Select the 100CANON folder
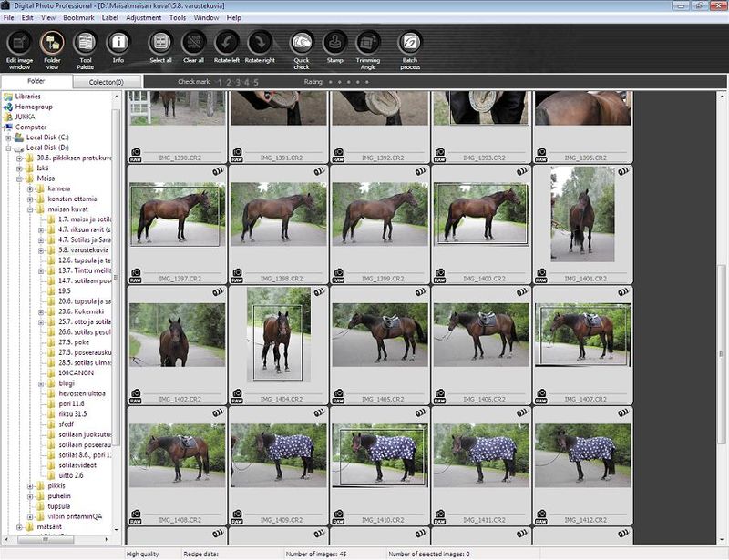The height and width of the screenshot is (560, 729). 76,373
